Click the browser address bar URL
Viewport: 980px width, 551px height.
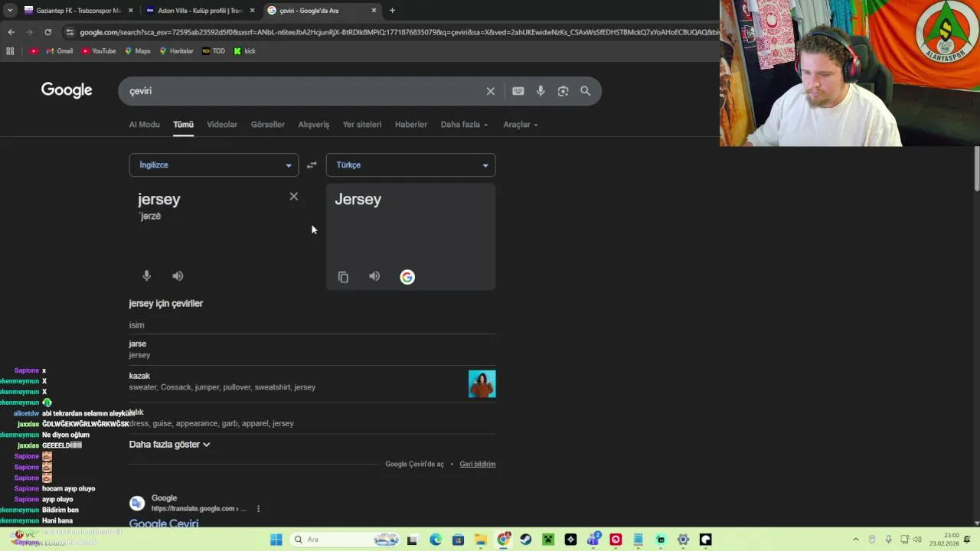pyautogui.click(x=398, y=32)
